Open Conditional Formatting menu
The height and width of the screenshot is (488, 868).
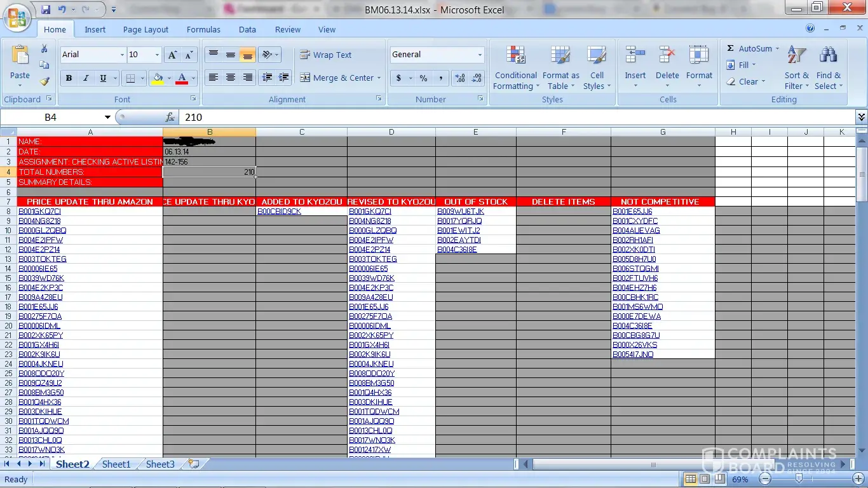tap(515, 68)
